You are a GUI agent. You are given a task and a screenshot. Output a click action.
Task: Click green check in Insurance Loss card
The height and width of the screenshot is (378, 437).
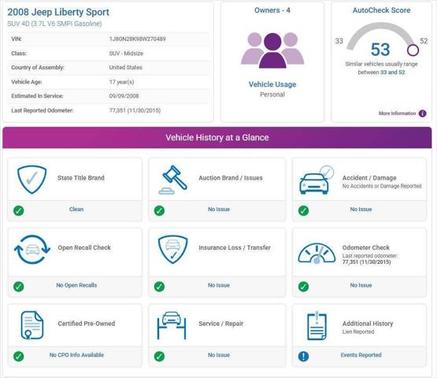coord(159,286)
